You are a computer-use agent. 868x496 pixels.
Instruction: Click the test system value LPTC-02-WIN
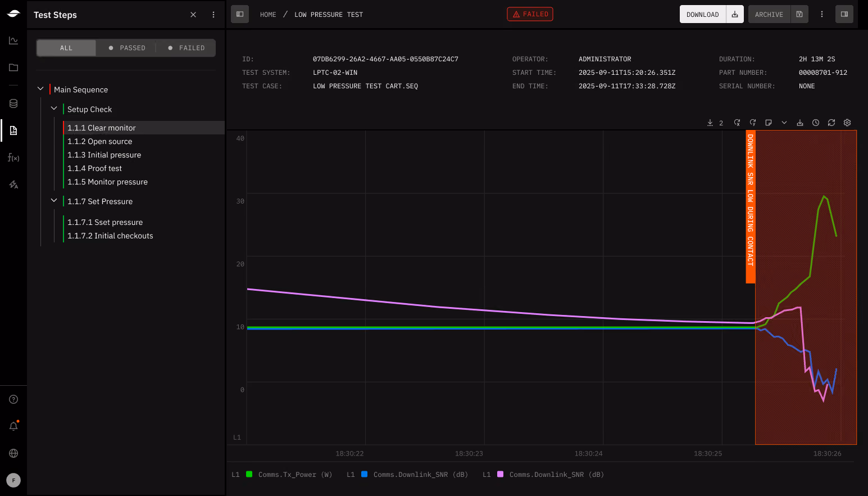coord(335,73)
